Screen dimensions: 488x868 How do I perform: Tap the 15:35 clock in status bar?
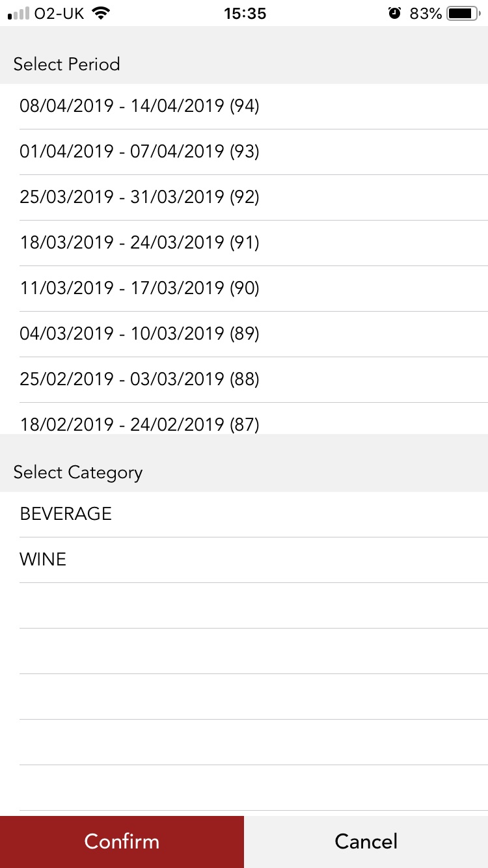tap(245, 13)
